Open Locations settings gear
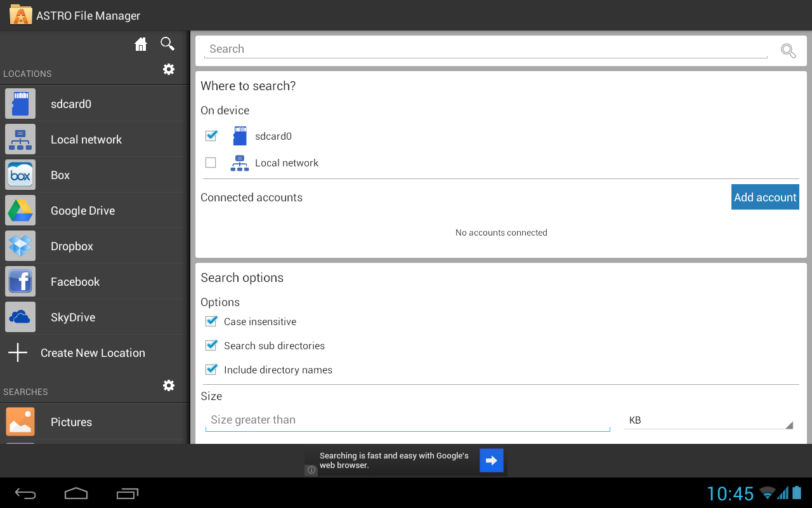The width and height of the screenshot is (812, 508). click(x=169, y=69)
